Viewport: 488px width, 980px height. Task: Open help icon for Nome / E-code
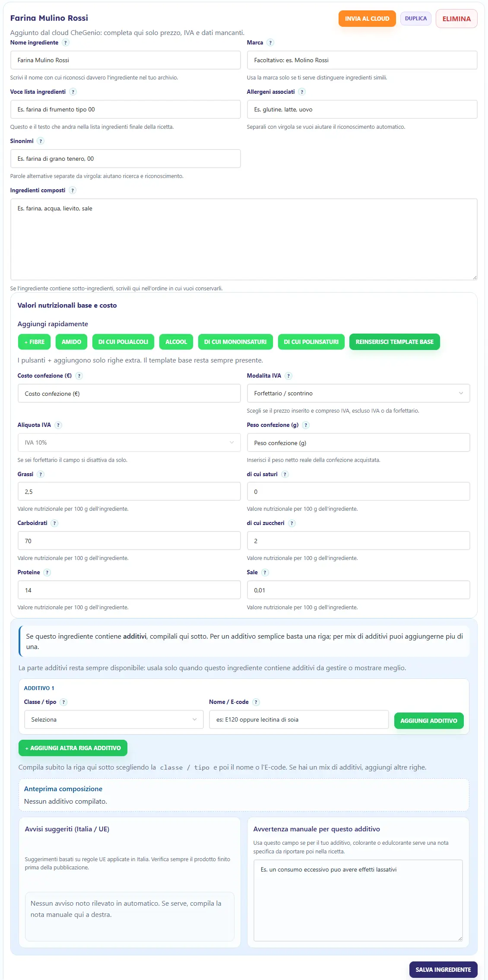point(256,702)
